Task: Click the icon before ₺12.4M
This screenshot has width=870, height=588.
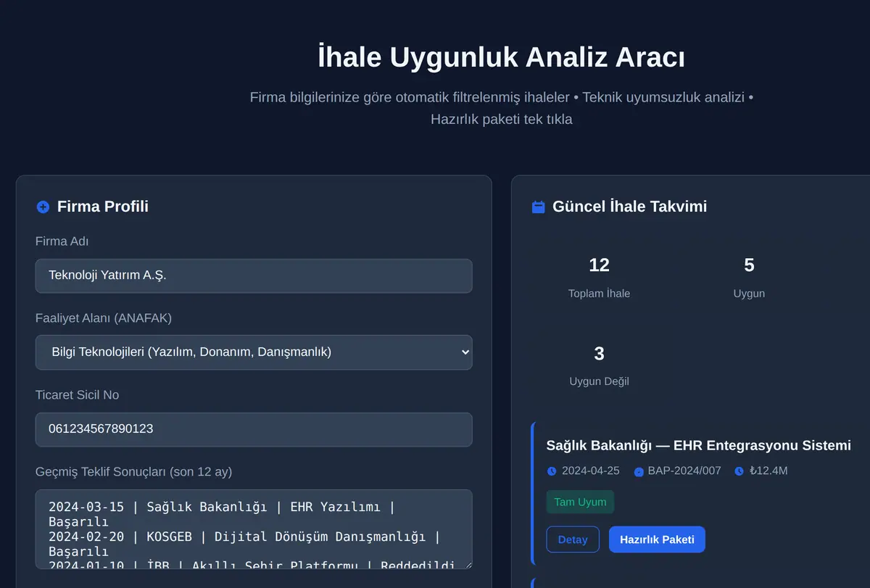Action: 739,471
